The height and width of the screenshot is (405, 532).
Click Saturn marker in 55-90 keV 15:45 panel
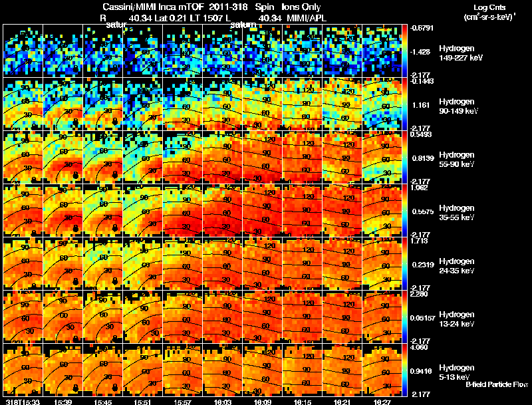[114, 175]
